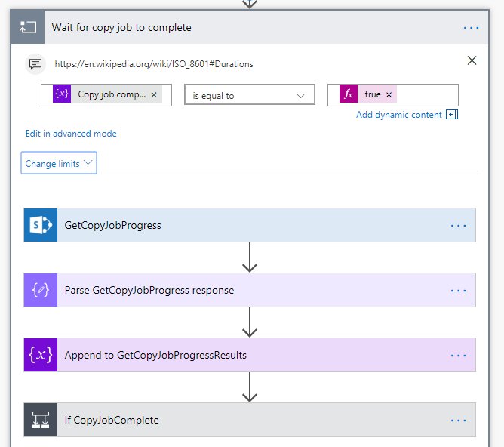Click the Do Until loop icon
This screenshot has height=447, width=504.
click(x=28, y=27)
